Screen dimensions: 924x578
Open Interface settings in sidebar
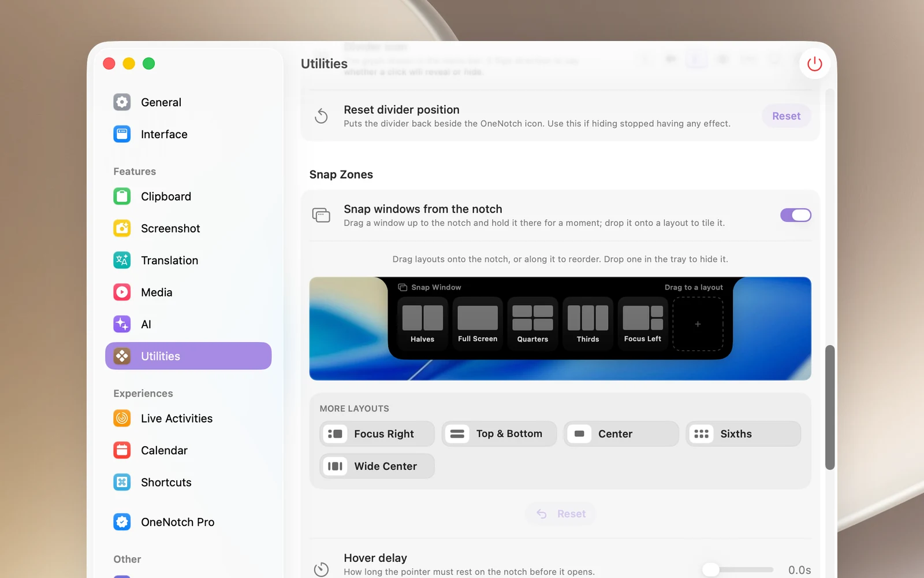pyautogui.click(x=188, y=134)
